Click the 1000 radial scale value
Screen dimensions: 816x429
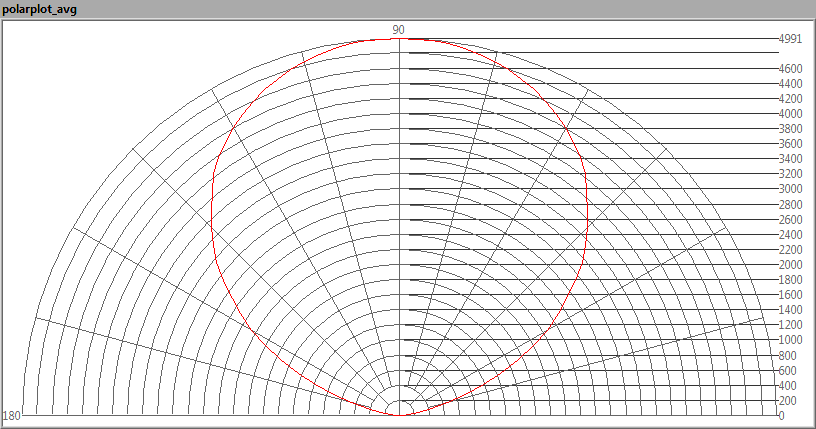(790, 340)
